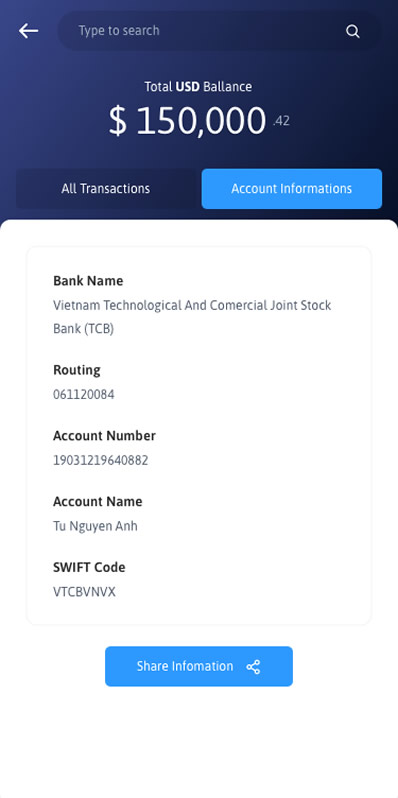Click the .42 cents portion of balance

281,121
